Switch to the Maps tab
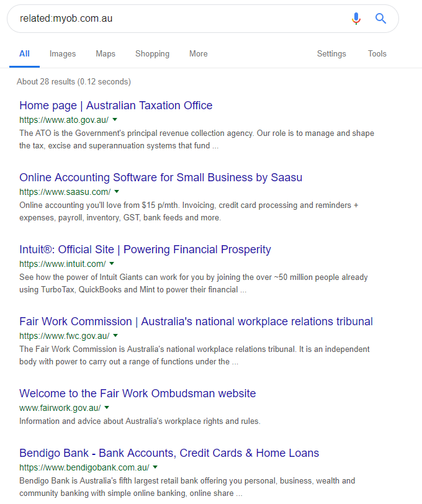The image size is (422, 504). click(105, 53)
